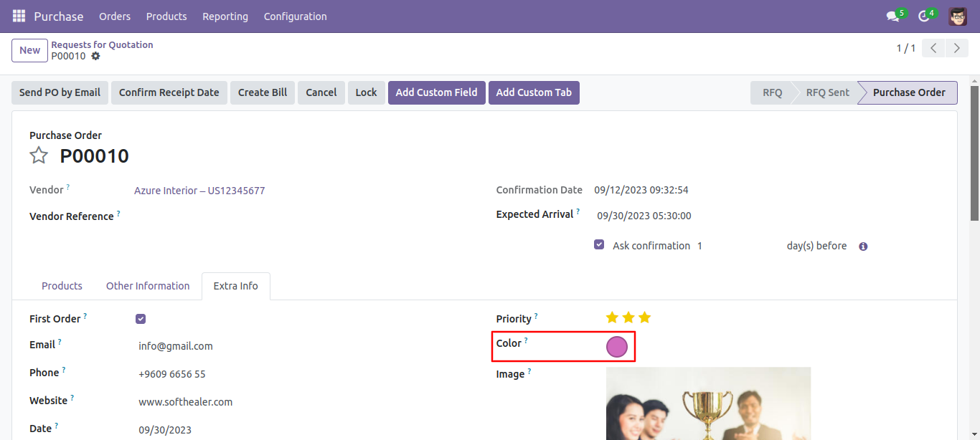Screen dimensions: 980x440
Task: Click the Phone help question mark
Action: 64,370
